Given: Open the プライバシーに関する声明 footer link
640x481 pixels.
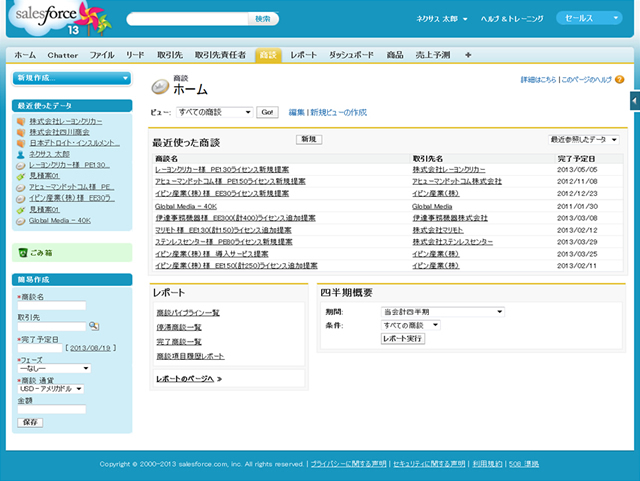Looking at the screenshot, I should tap(349, 464).
